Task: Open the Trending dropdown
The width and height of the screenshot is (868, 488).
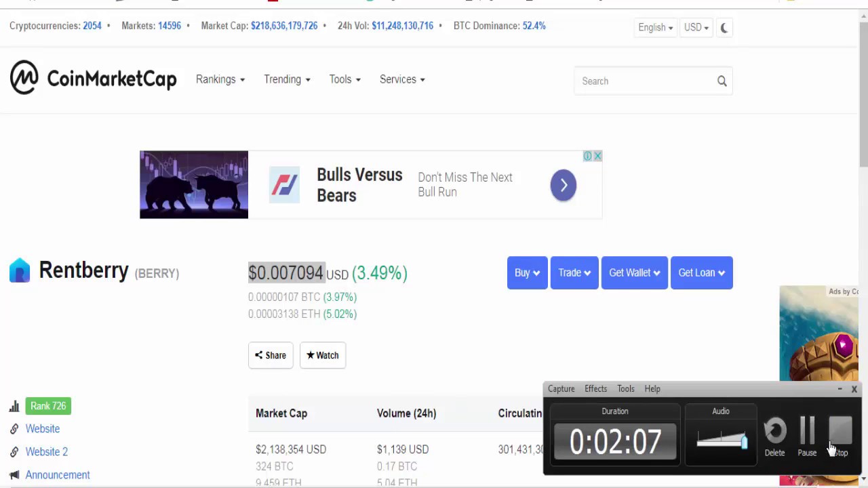Action: tap(287, 79)
